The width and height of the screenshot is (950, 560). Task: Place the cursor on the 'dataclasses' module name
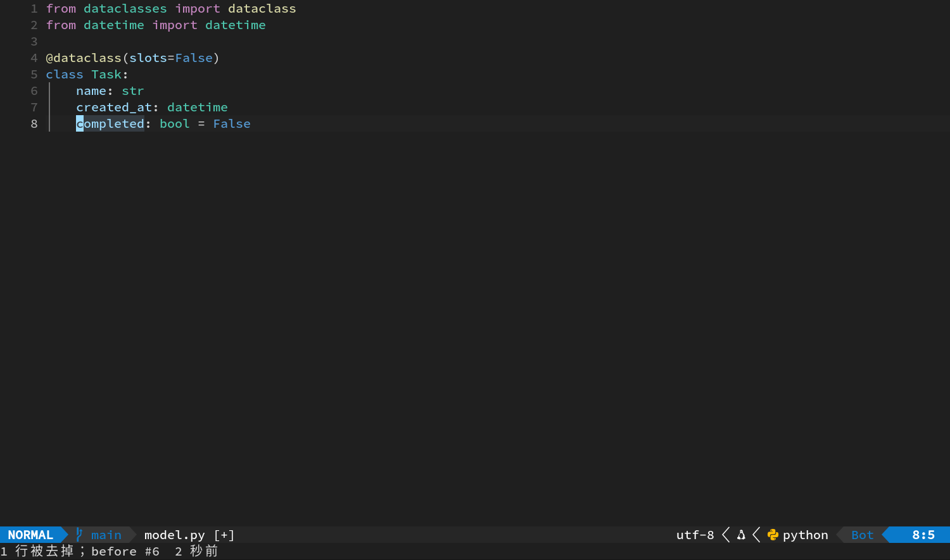click(x=125, y=9)
